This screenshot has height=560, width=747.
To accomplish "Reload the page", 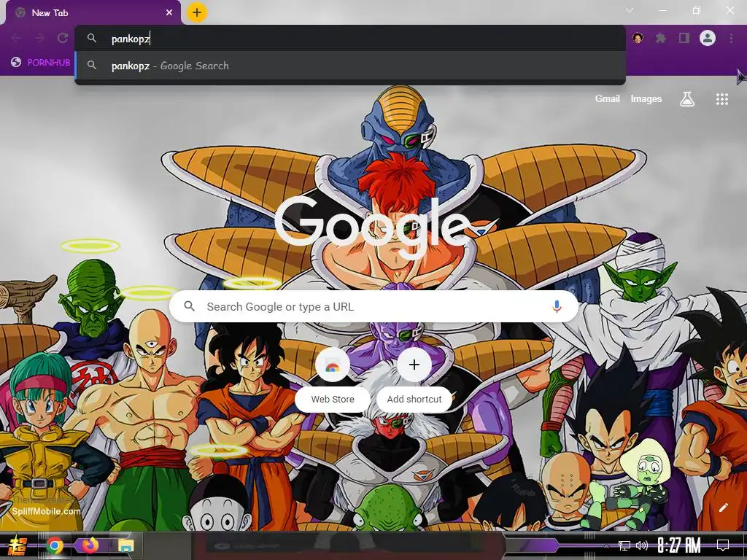I will pyautogui.click(x=63, y=38).
